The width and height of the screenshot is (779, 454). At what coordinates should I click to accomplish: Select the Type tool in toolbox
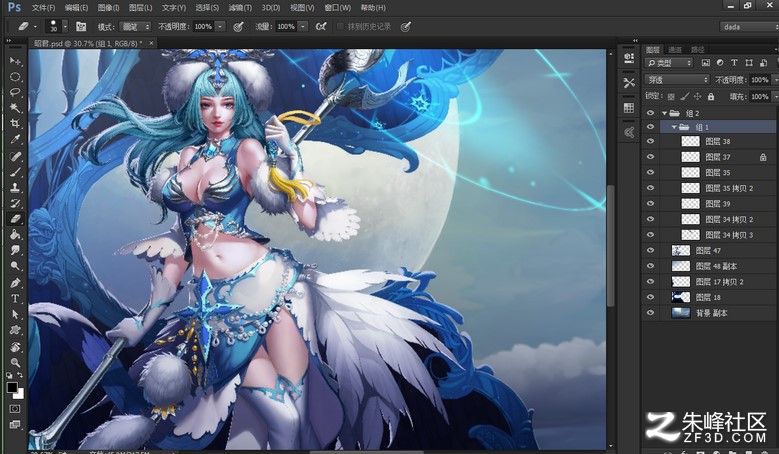15,299
